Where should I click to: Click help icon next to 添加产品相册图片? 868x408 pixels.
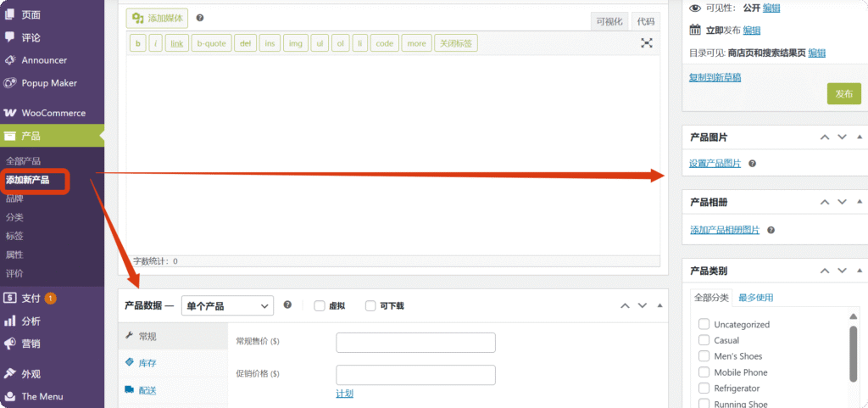point(771,230)
